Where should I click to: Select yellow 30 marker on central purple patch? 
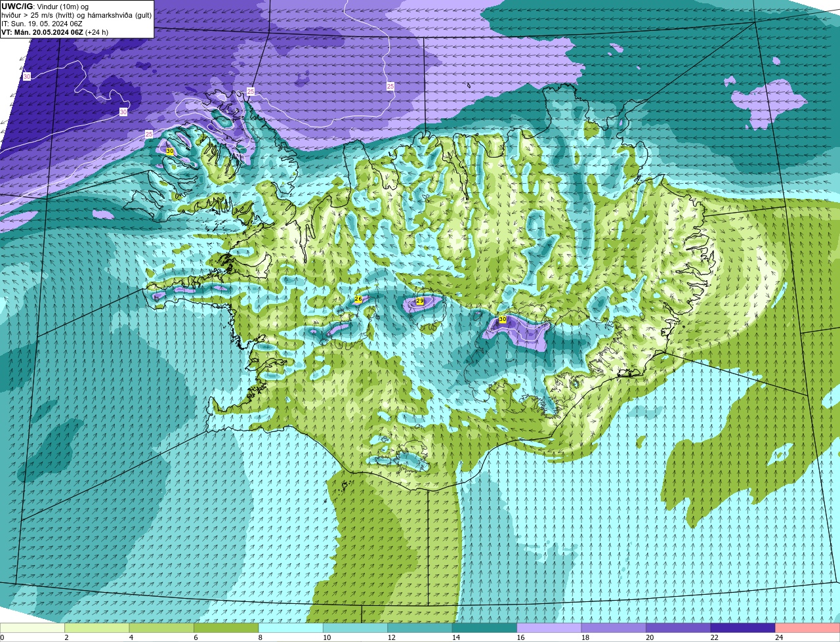coord(503,319)
